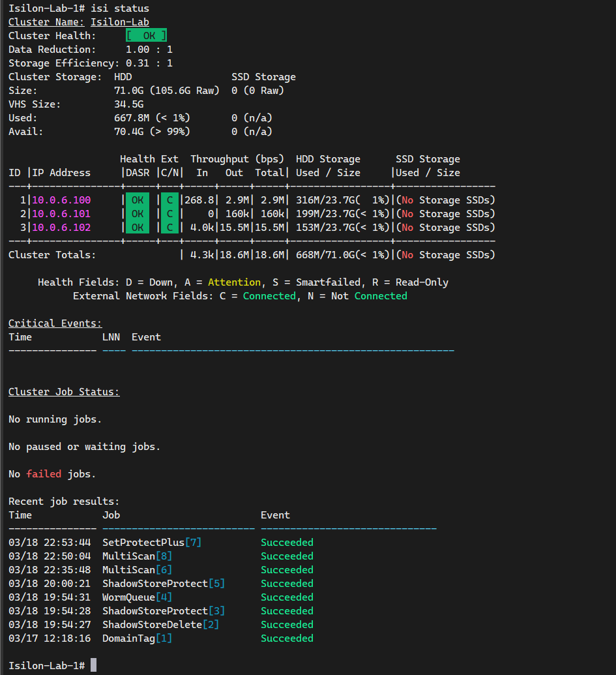Click the cluster name Isilon-Lab

click(120, 22)
